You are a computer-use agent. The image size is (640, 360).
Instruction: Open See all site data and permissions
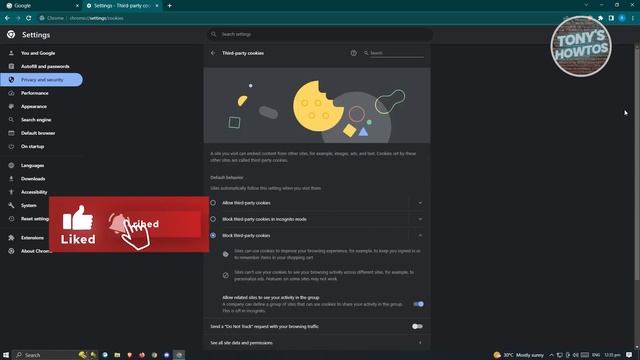[x=317, y=343]
